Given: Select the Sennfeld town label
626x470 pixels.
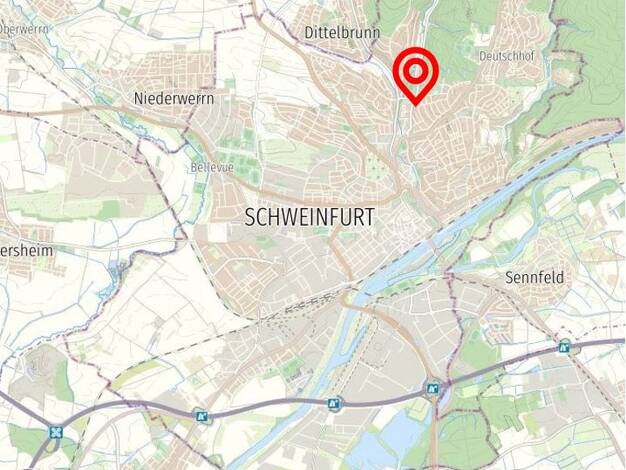Looking at the screenshot, I should click(x=535, y=278).
